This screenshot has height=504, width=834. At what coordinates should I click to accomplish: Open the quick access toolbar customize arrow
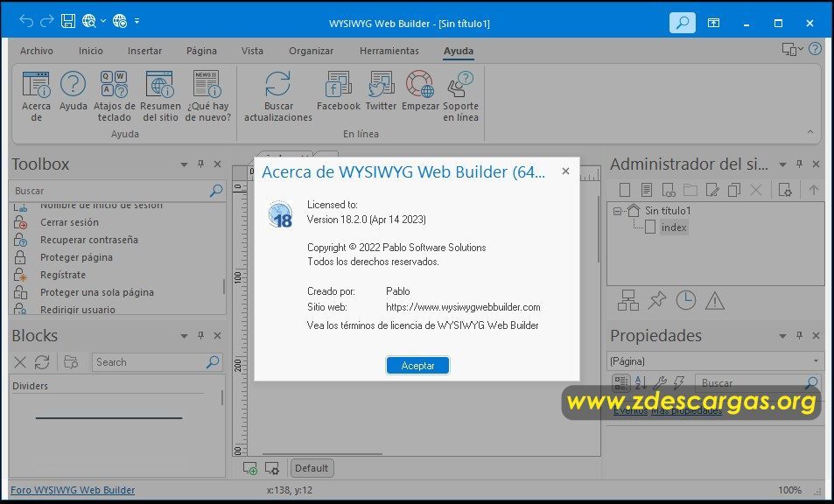(137, 21)
